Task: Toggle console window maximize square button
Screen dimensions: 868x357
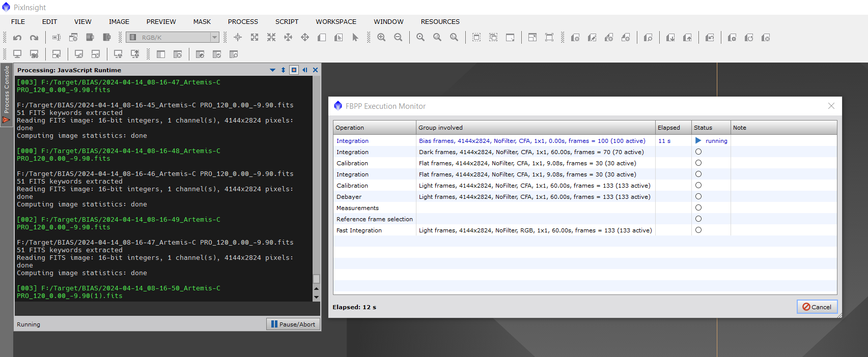Action: [294, 70]
